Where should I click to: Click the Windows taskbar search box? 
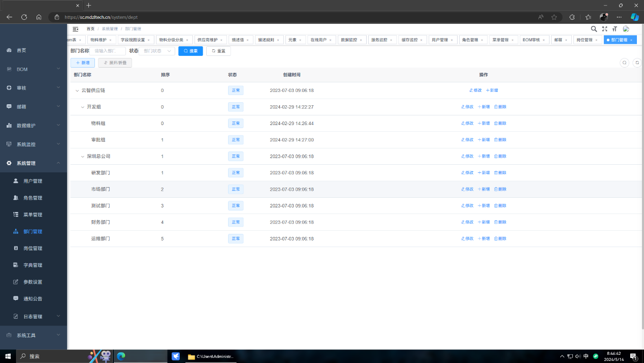point(51,356)
